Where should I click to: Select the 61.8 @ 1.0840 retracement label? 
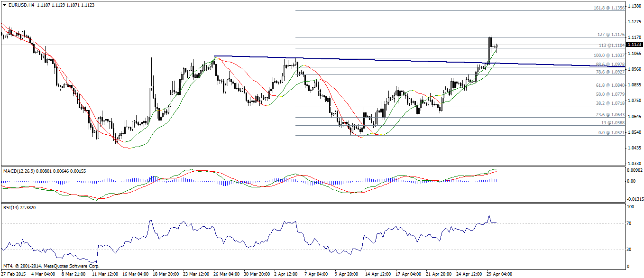tap(609, 85)
